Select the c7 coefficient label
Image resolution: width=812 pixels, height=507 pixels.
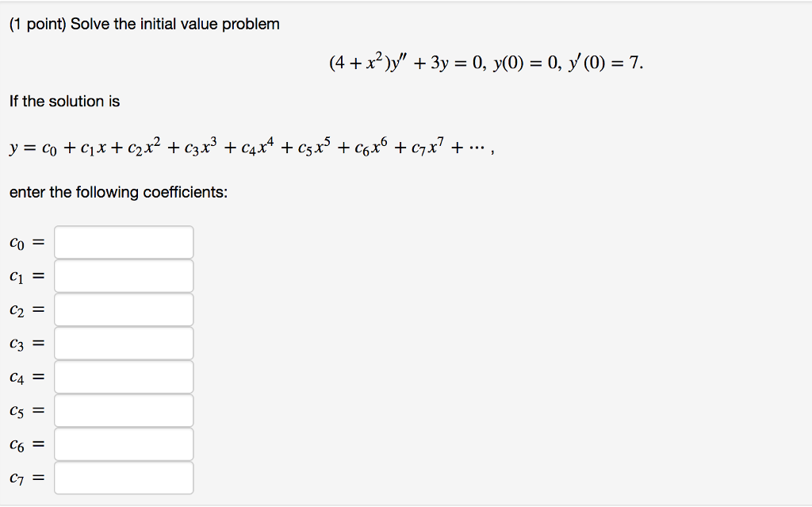17,478
